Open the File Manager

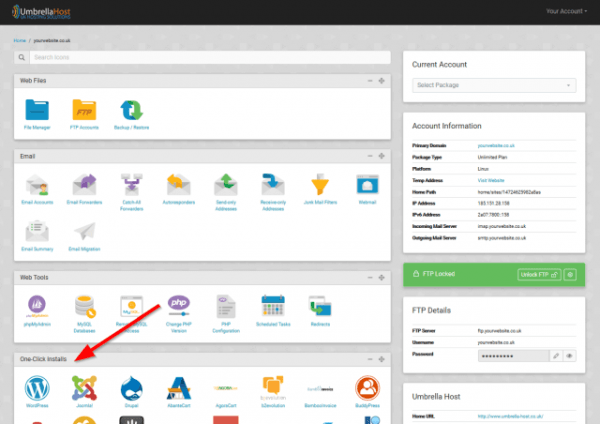(37, 111)
